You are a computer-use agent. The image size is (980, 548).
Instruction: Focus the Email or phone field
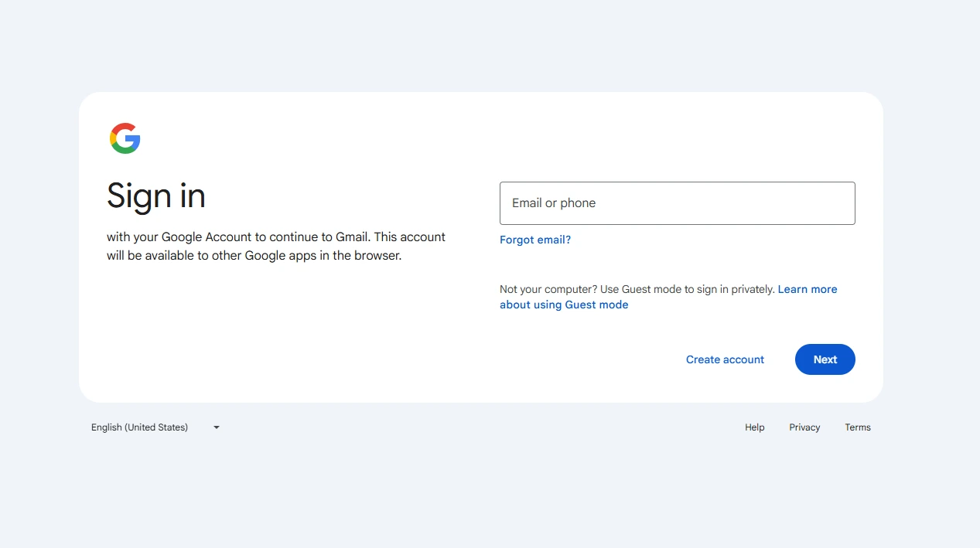[x=677, y=203]
